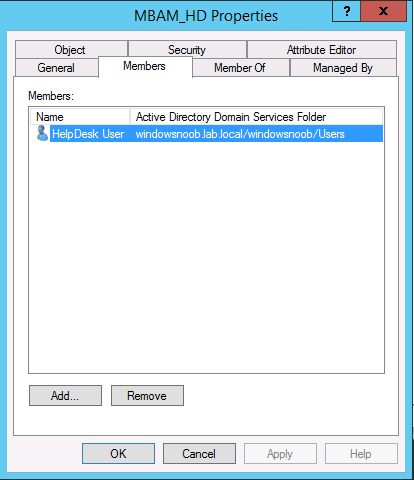This screenshot has width=414, height=480.
Task: Select the Members tab
Action: (145, 66)
